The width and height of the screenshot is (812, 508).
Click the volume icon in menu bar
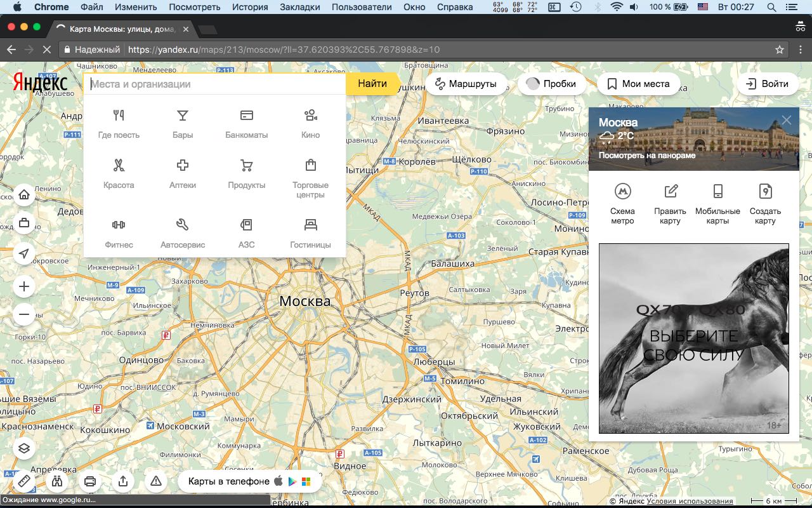(634, 7)
